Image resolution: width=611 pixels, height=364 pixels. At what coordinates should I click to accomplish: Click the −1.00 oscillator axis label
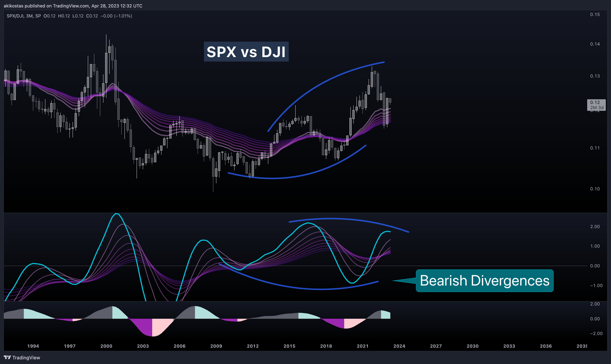point(596,286)
